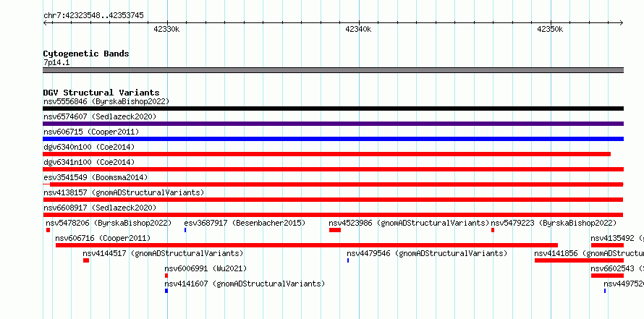Viewport: 644px width, 319px height.
Task: Click the 42340k ruler tick label
Action: point(358,30)
